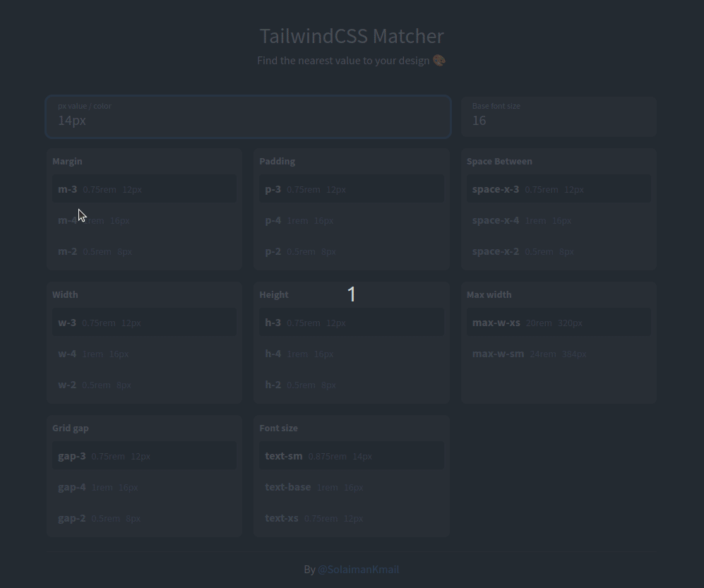The width and height of the screenshot is (704, 588).
Task: Select the m-3 margin result
Action: tap(144, 189)
